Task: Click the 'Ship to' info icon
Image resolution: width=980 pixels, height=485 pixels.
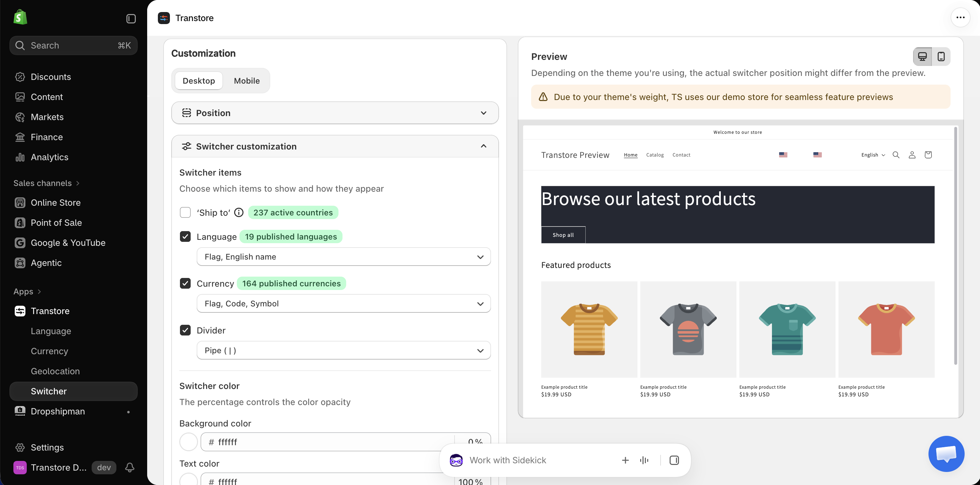Action: tap(238, 213)
